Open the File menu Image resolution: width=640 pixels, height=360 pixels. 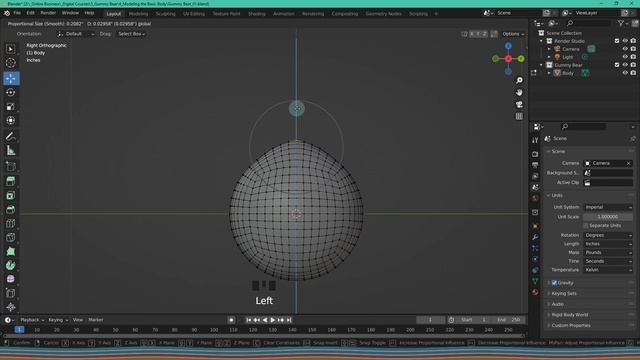click(x=17, y=13)
